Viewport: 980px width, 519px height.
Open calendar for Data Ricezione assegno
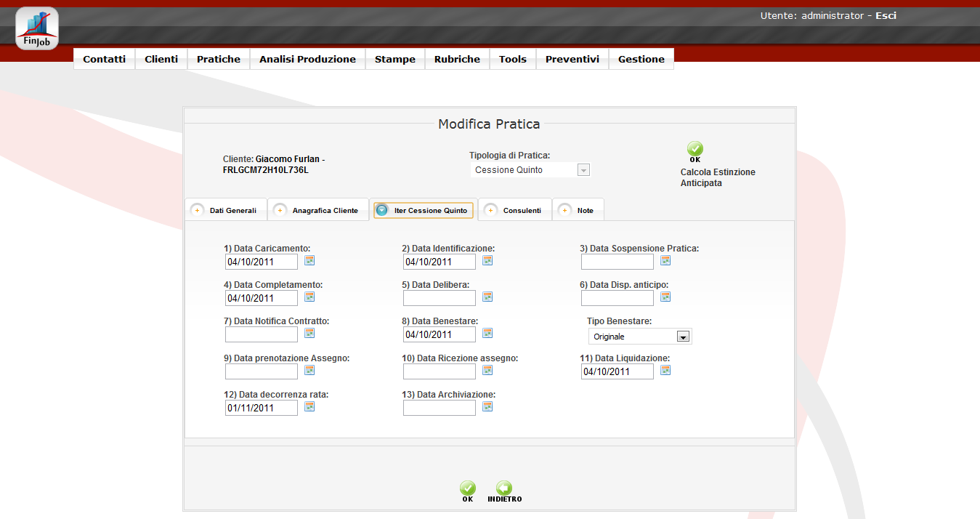click(487, 370)
